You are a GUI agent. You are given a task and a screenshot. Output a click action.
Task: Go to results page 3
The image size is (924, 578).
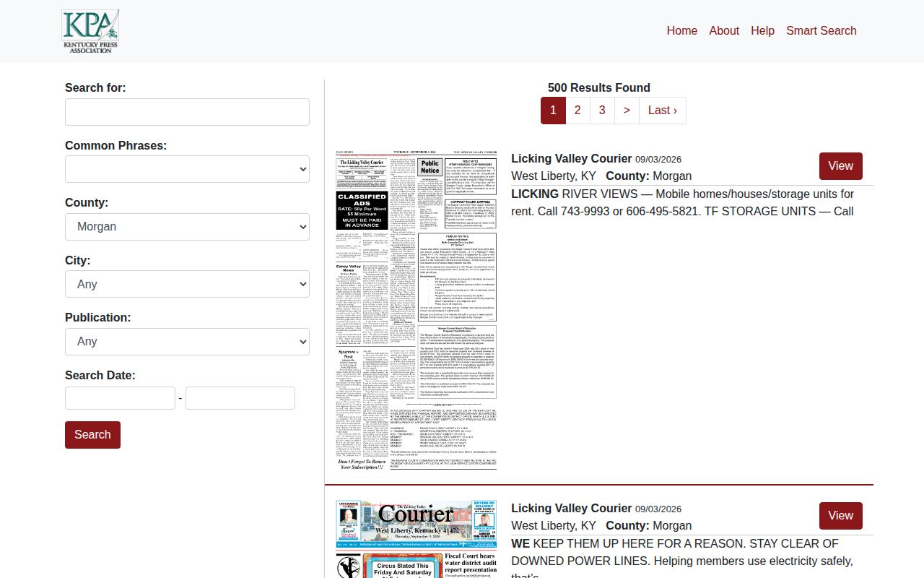coord(602,111)
